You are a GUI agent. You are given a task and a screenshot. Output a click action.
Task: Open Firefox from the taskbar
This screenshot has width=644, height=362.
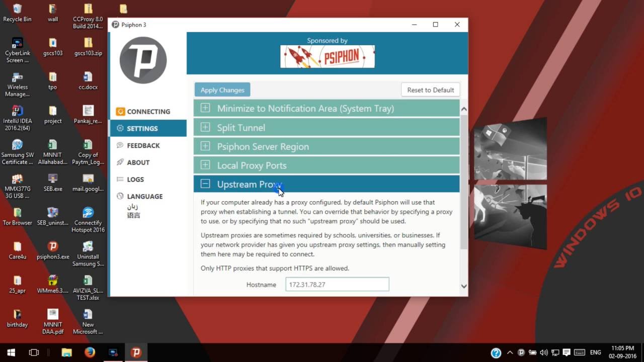click(x=90, y=352)
